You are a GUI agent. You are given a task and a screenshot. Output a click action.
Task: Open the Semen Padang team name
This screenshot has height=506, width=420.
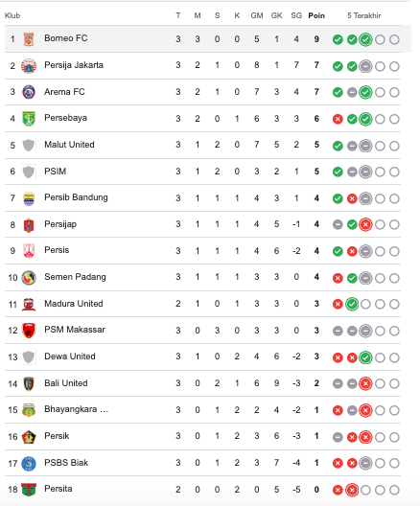[x=75, y=277]
